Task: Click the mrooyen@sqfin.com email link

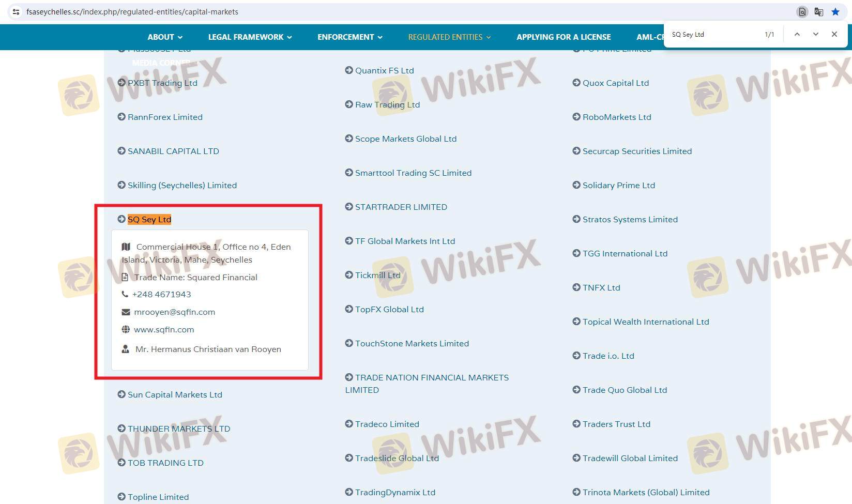Action: pyautogui.click(x=174, y=312)
